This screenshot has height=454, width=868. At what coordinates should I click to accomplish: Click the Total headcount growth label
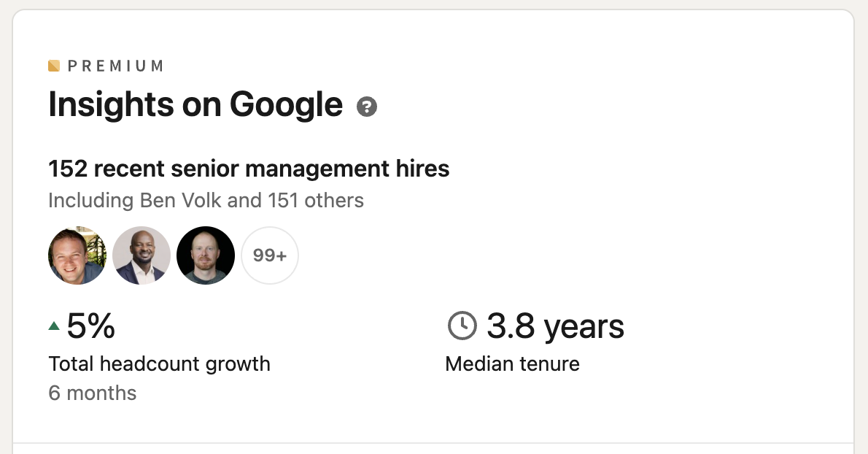tap(159, 363)
